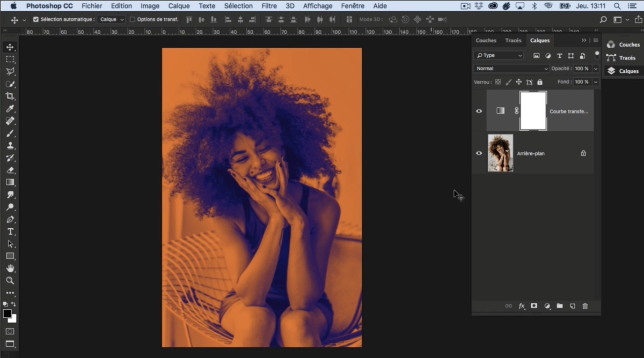
Task: Select the Smudge tool
Action: (10, 195)
